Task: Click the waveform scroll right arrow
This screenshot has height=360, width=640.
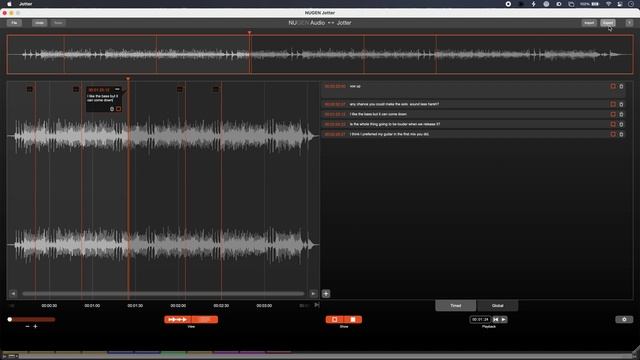Action: coord(313,293)
